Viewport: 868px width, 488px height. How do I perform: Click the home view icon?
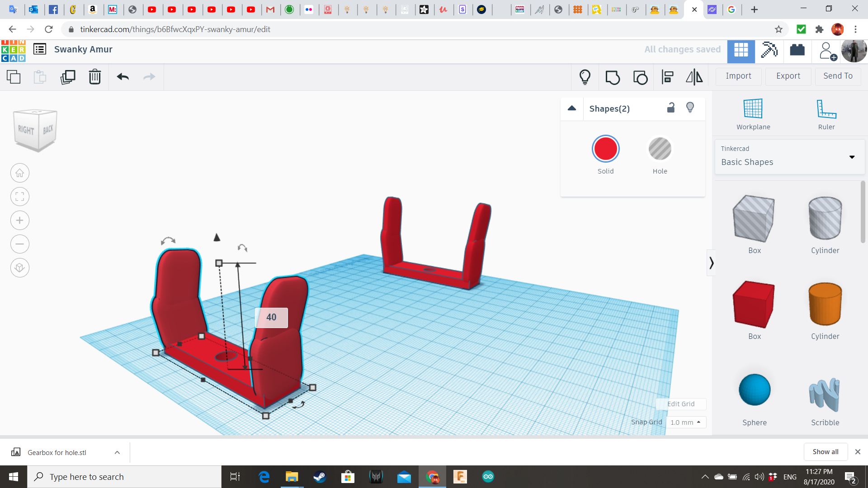tap(19, 173)
